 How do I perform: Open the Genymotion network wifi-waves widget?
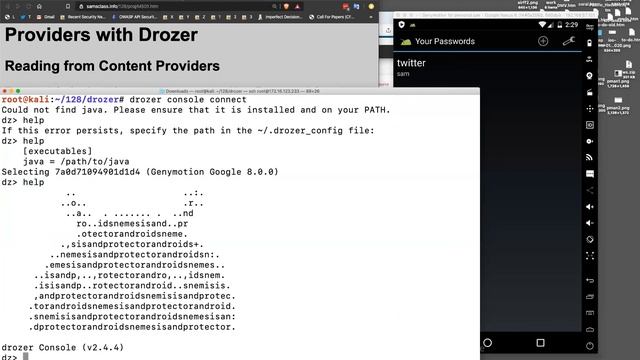pyautogui.click(x=589, y=158)
